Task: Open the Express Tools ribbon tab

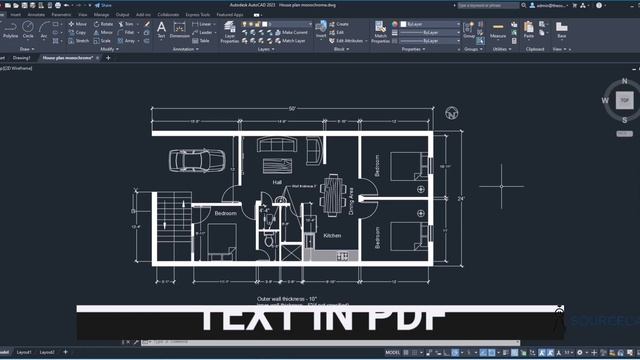Action: click(x=198, y=15)
